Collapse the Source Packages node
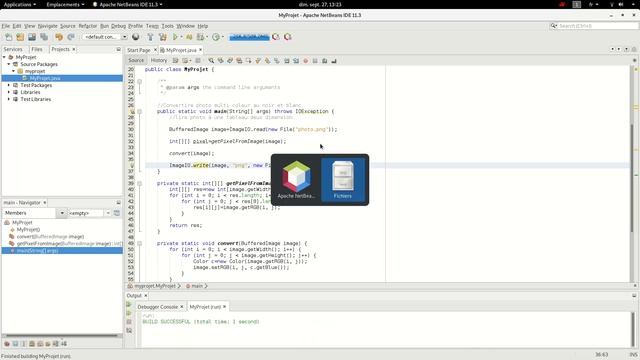 [9, 64]
